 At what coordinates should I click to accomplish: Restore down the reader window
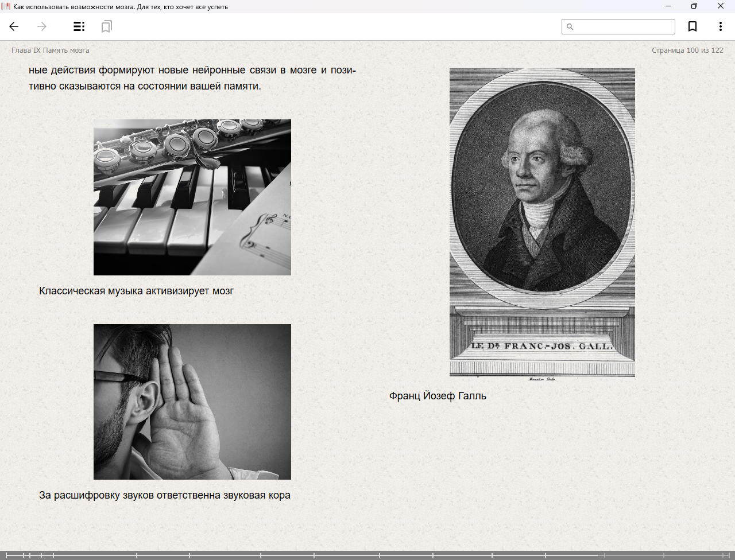pos(694,6)
